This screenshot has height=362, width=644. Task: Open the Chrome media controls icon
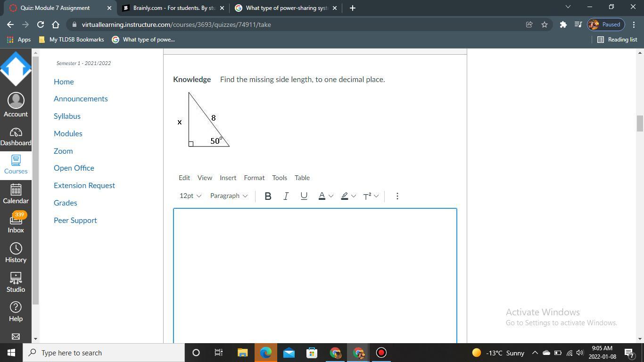(578, 25)
